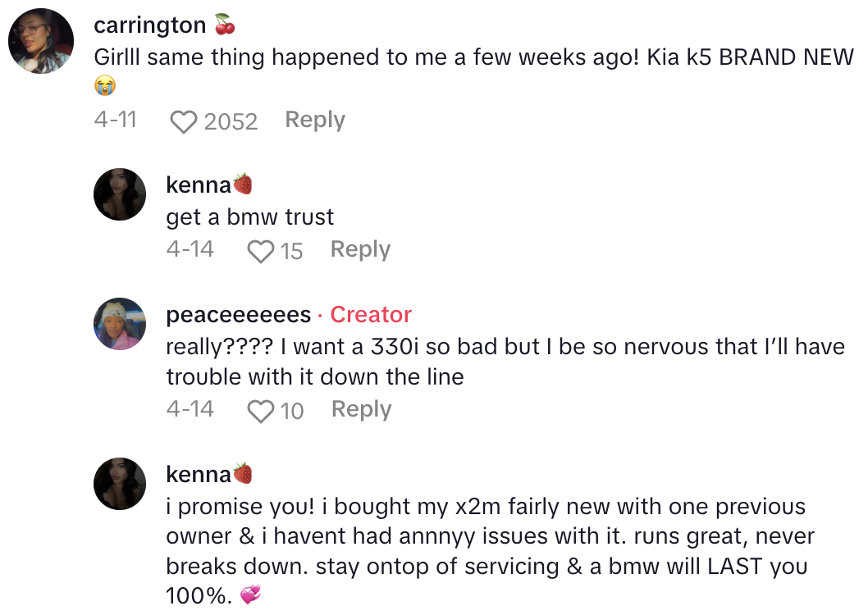The image size is (868, 615).
Task: Like carrington's comment with the heart icon
Action: 184,122
